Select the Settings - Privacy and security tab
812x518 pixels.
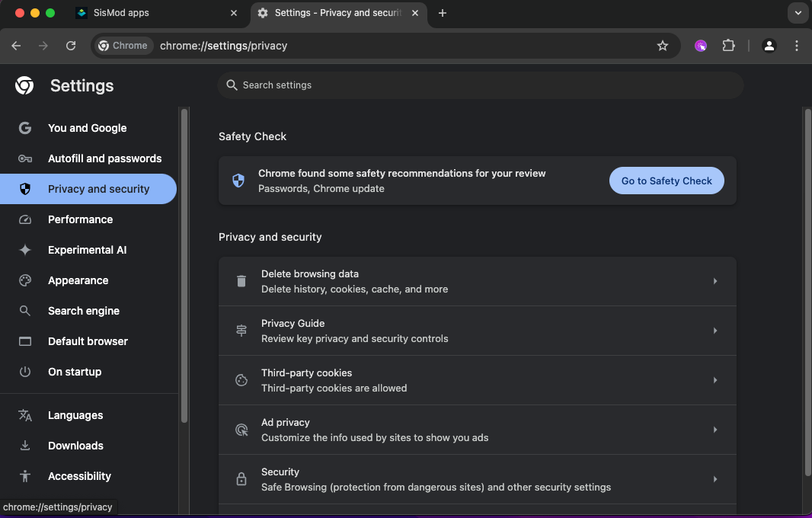(339, 13)
